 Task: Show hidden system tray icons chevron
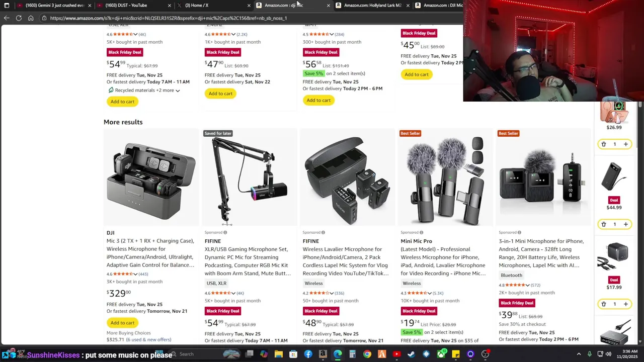click(579, 354)
